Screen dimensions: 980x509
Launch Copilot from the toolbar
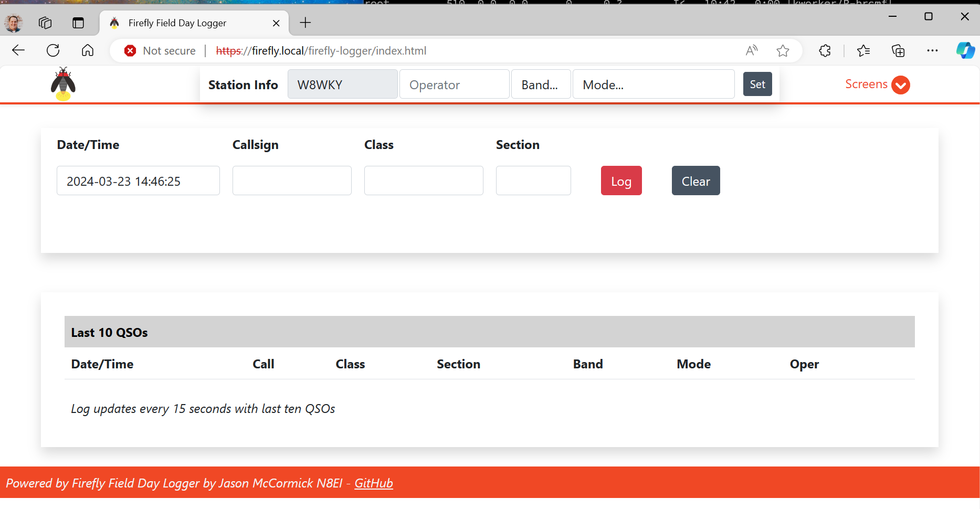[x=965, y=51]
